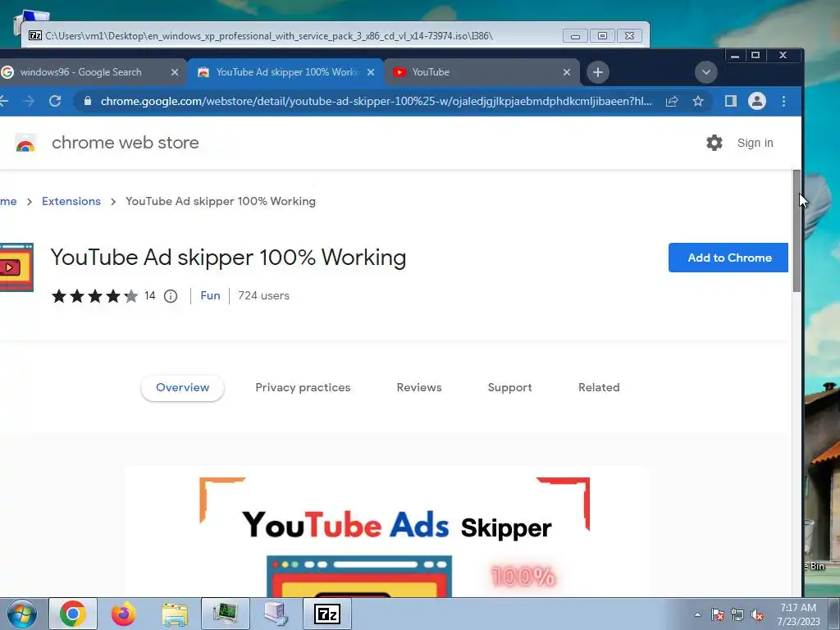Click the system monitor taskbar icon
The width and height of the screenshot is (840, 630).
226,614
